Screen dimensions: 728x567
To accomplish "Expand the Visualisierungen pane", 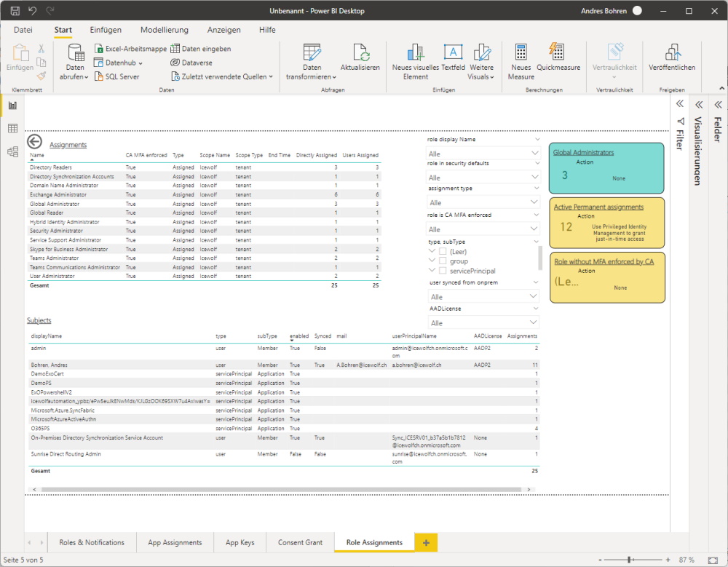I will click(x=699, y=104).
